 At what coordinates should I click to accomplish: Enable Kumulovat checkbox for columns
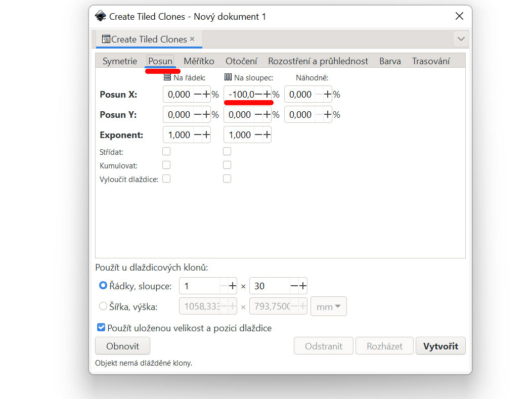coord(227,165)
